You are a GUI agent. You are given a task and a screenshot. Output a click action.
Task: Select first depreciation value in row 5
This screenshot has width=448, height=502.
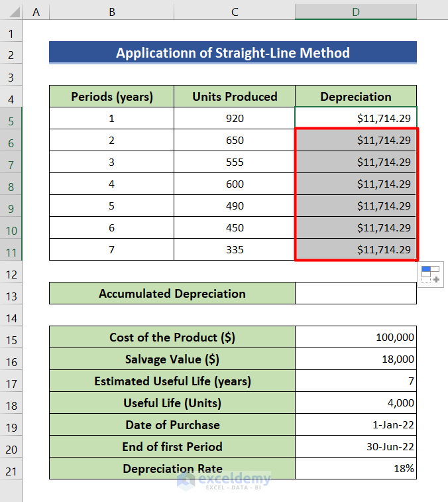click(x=356, y=119)
